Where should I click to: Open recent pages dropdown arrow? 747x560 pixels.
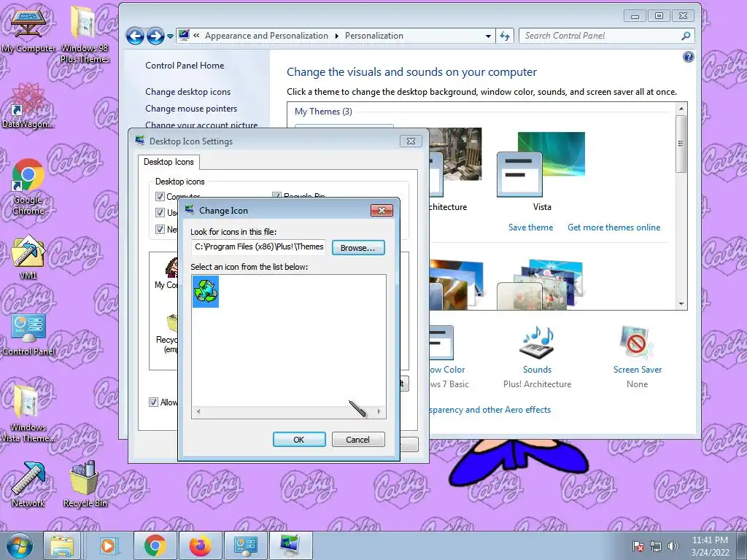tap(170, 36)
